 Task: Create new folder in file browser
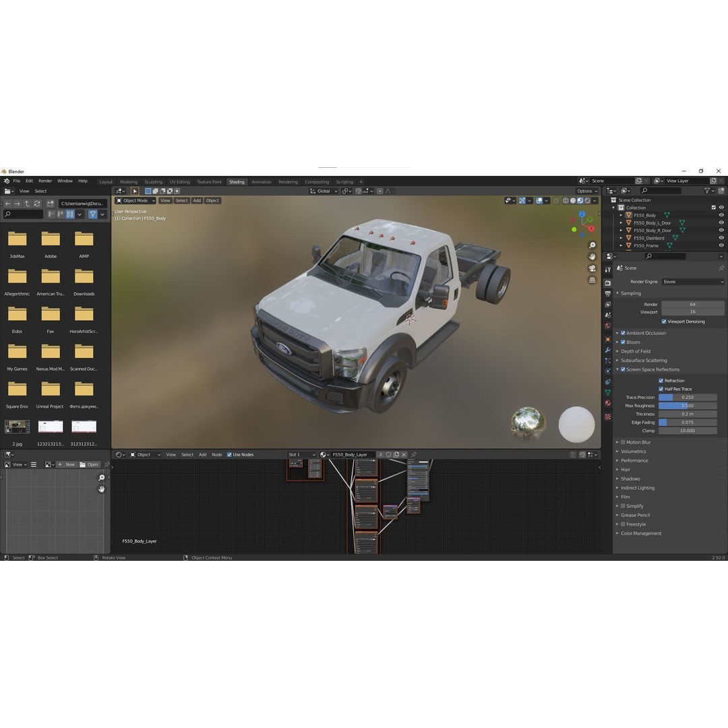(51, 204)
